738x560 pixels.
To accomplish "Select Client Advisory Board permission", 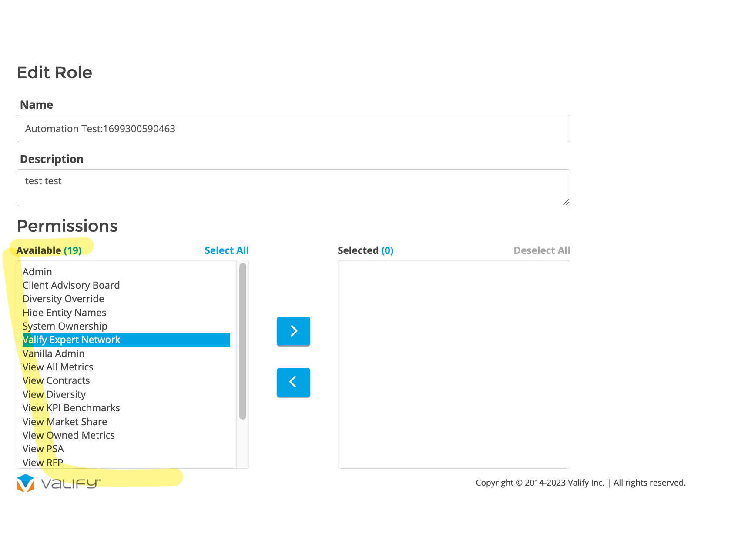I will (x=71, y=285).
